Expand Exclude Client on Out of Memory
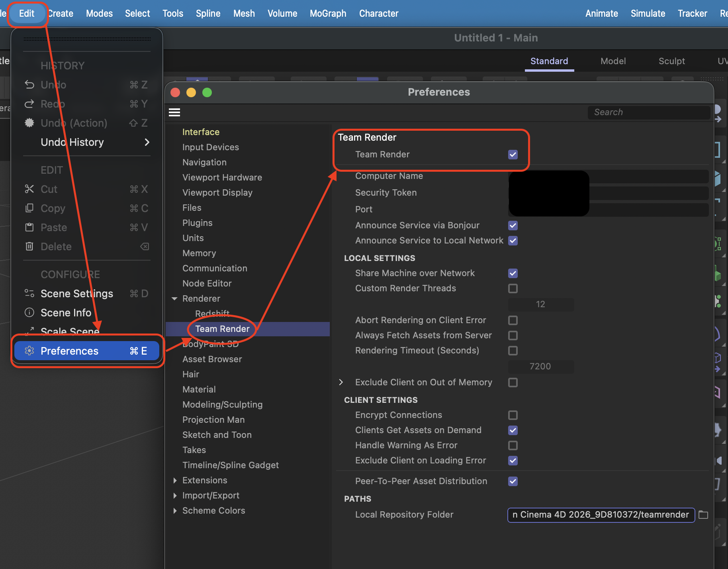 [341, 383]
